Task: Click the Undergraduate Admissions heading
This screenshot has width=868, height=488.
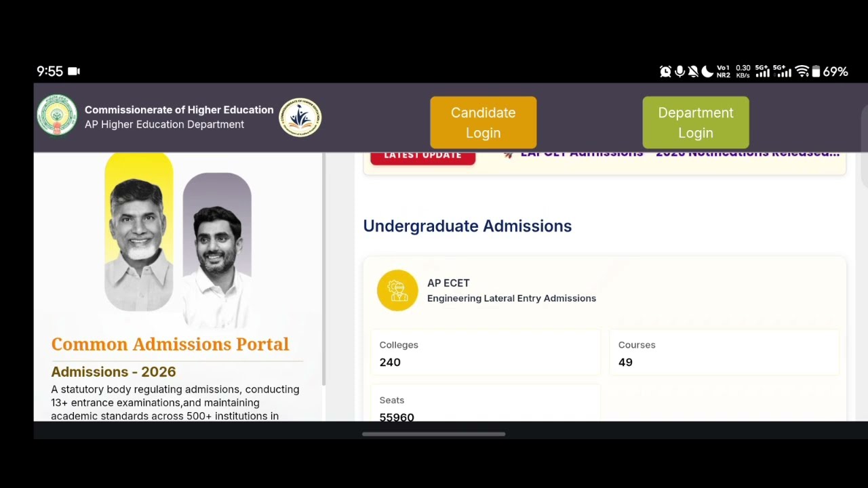Action: 467,226
